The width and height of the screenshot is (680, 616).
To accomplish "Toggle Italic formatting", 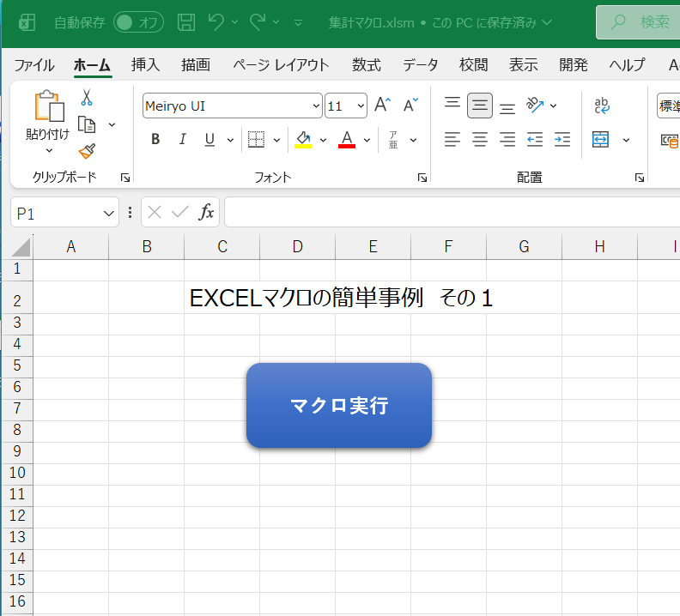I will [182, 140].
